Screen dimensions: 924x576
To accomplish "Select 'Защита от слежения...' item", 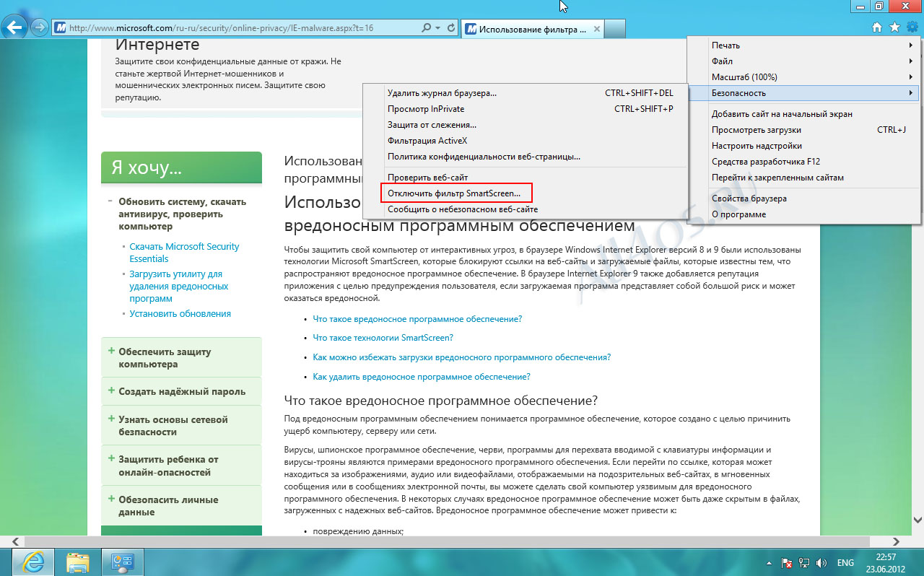I will tap(526, 124).
